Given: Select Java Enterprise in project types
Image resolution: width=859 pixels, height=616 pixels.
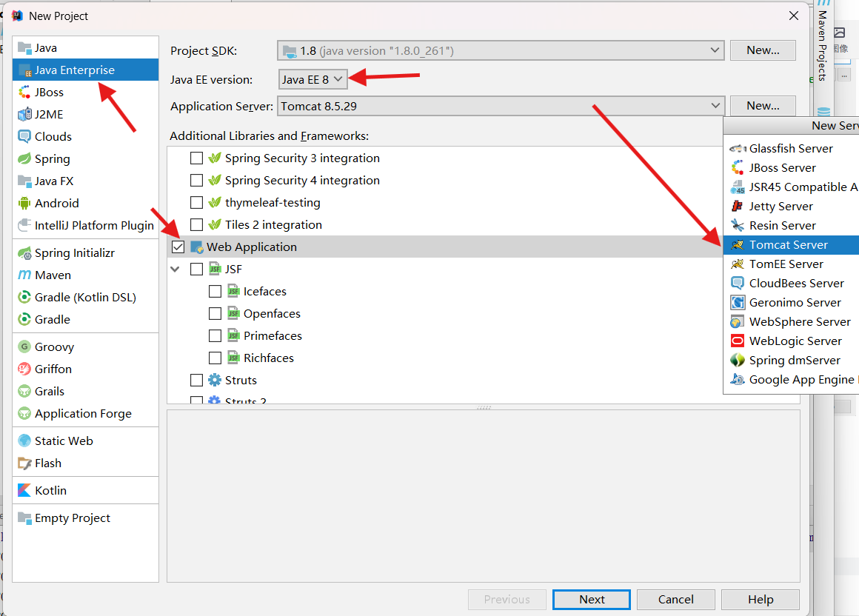Looking at the screenshot, I should (85, 70).
